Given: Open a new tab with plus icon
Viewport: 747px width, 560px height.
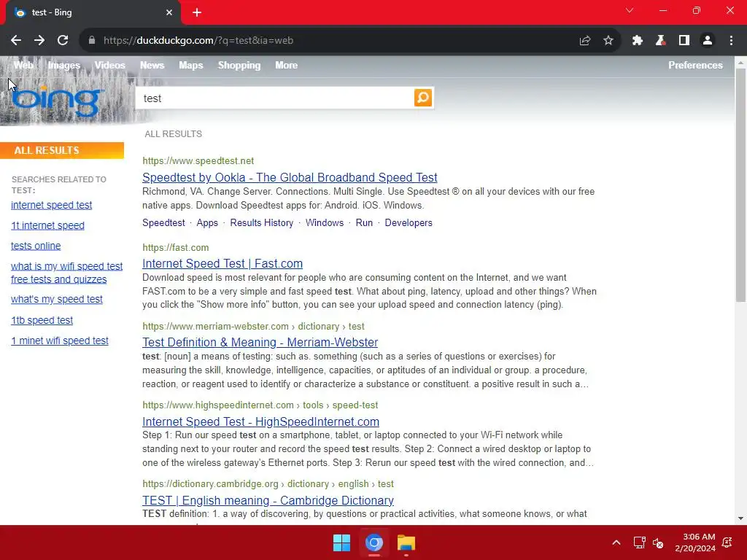Looking at the screenshot, I should (x=197, y=12).
